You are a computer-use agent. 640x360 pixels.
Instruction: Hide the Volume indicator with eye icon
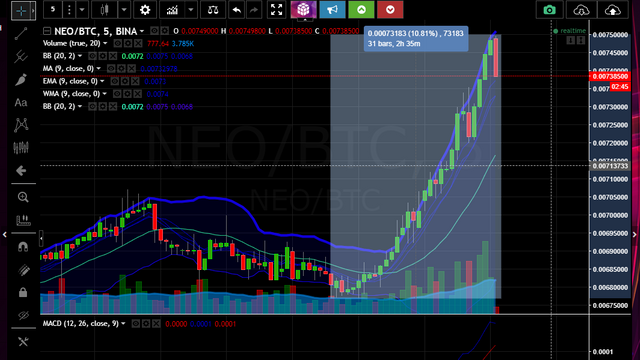[x=118, y=43]
